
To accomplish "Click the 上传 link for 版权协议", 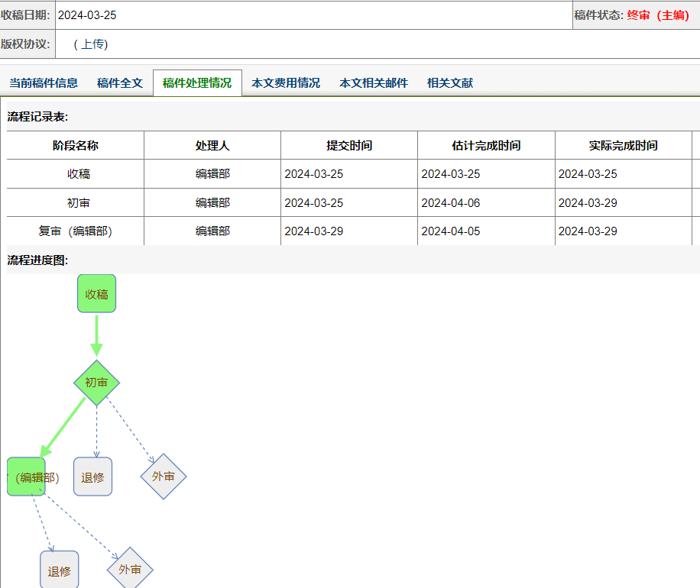I will (x=91, y=44).
